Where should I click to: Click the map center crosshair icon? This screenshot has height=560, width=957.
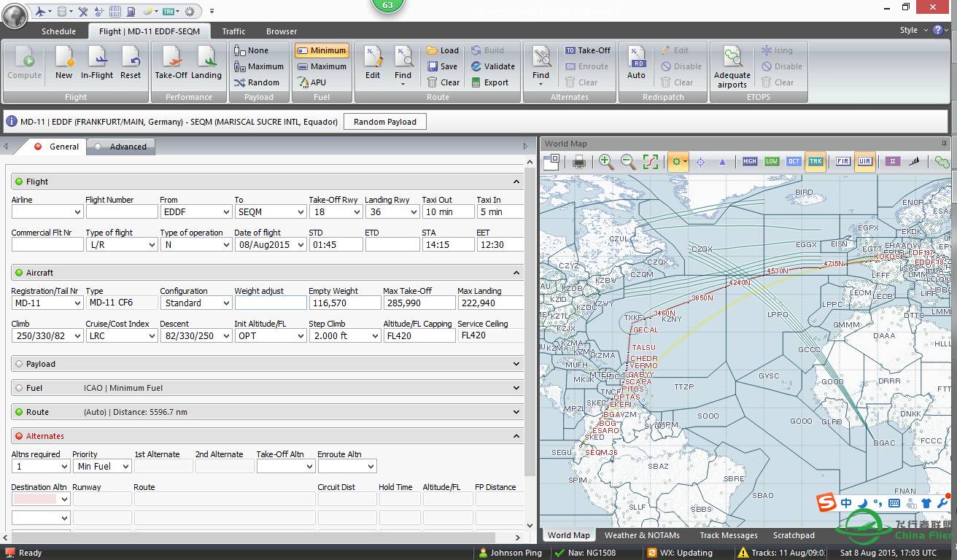tap(700, 162)
